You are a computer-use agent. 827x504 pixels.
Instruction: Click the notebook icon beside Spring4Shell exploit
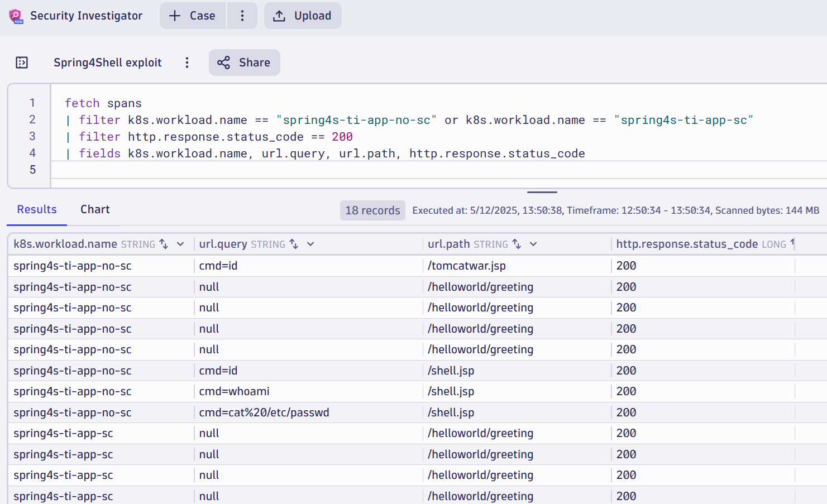22,63
